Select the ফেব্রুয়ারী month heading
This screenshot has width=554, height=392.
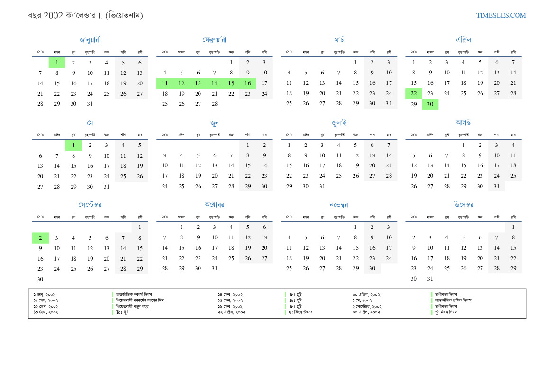point(215,40)
